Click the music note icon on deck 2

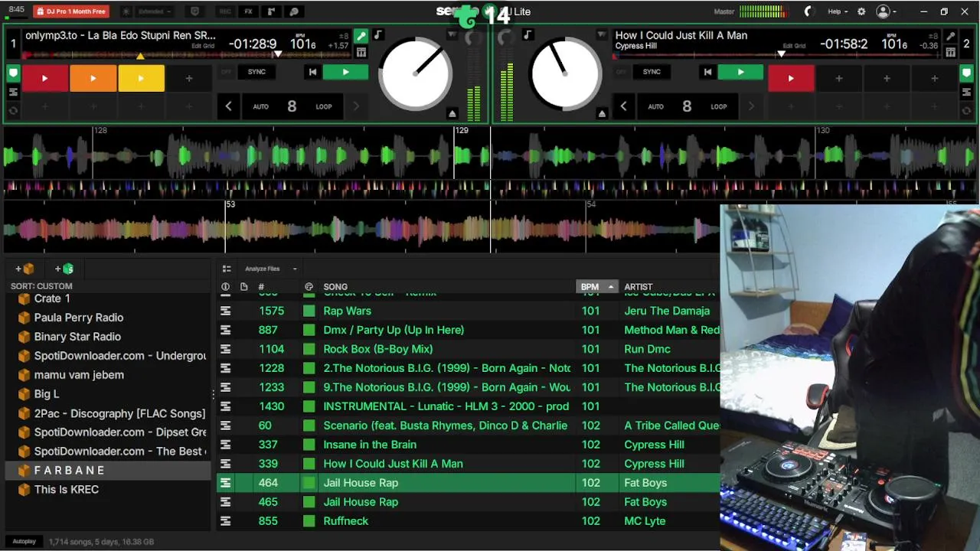pyautogui.click(x=528, y=35)
